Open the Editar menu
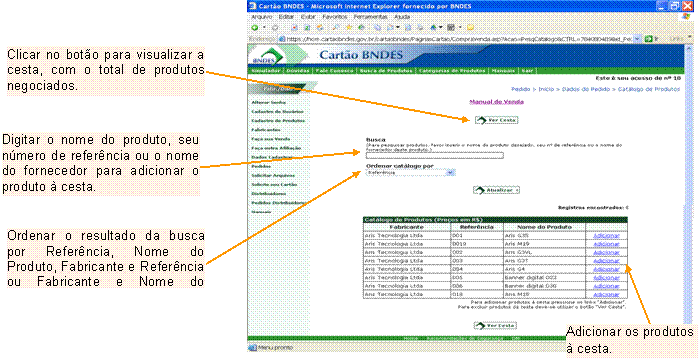Viewport: 700px width, 361px height. (285, 17)
